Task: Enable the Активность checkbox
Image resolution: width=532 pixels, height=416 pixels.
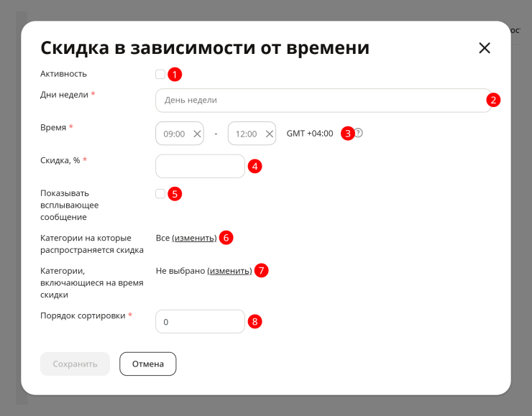Action: pos(160,74)
